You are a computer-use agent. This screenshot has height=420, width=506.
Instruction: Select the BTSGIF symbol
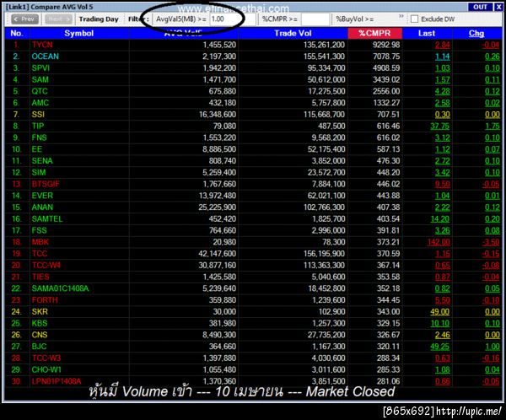(x=46, y=185)
